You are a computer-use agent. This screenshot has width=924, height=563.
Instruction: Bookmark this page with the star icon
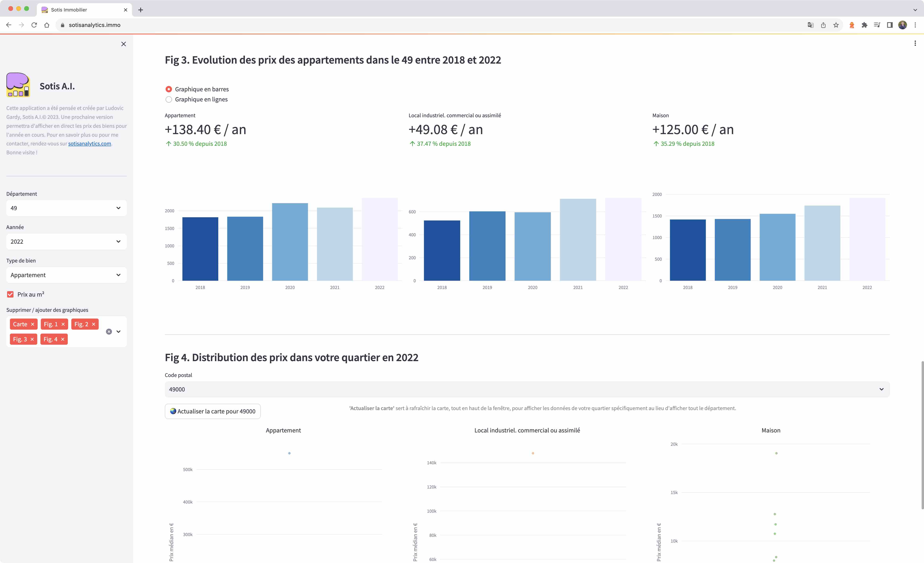click(836, 25)
